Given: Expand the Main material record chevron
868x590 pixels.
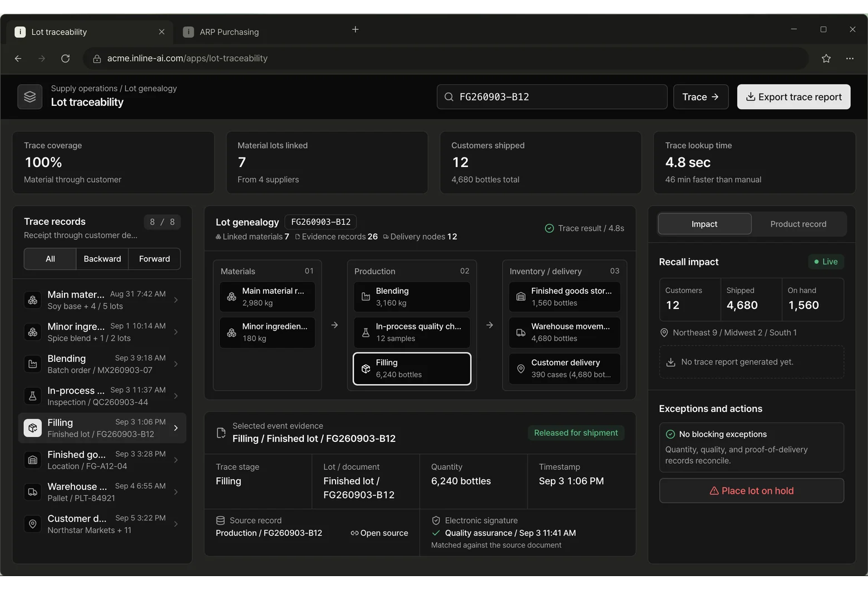Looking at the screenshot, I should (x=176, y=300).
